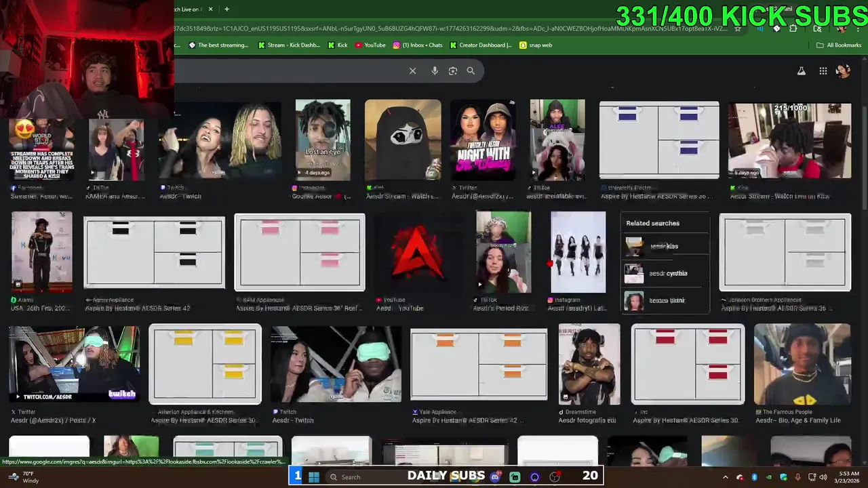
Task: Open the Google apps grid
Action: click(823, 70)
